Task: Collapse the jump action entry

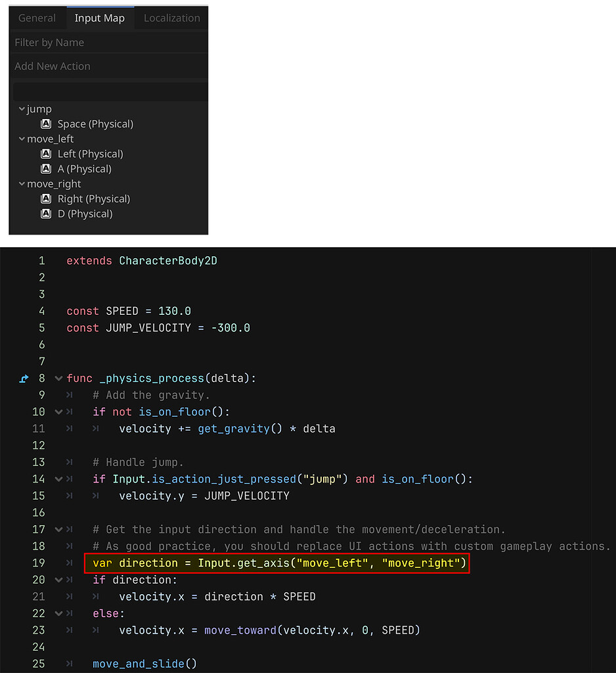Action: tap(22, 108)
